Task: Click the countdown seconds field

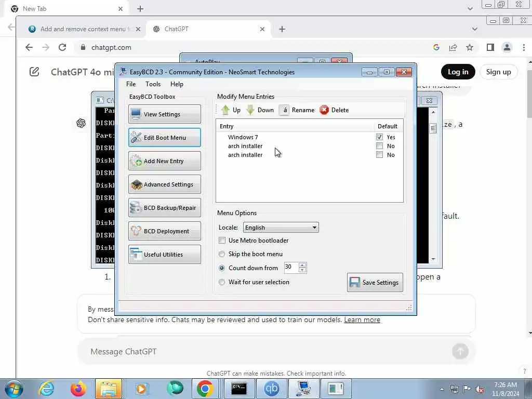Action: click(x=291, y=267)
